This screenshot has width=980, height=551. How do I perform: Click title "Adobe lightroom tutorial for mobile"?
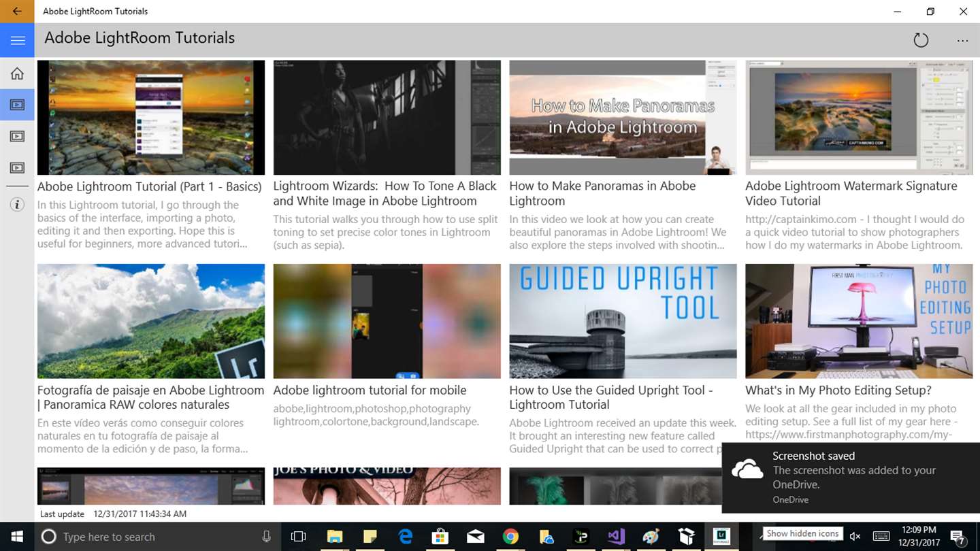tap(370, 390)
